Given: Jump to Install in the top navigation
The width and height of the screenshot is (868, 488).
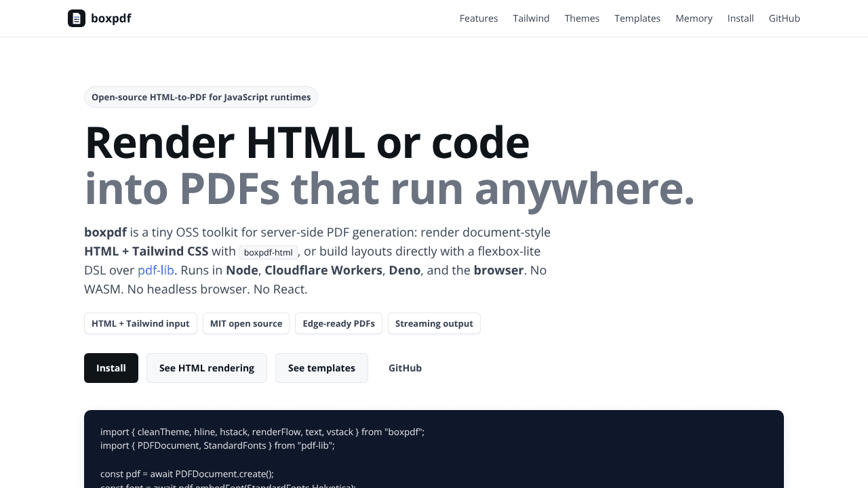Looking at the screenshot, I should pyautogui.click(x=741, y=18).
